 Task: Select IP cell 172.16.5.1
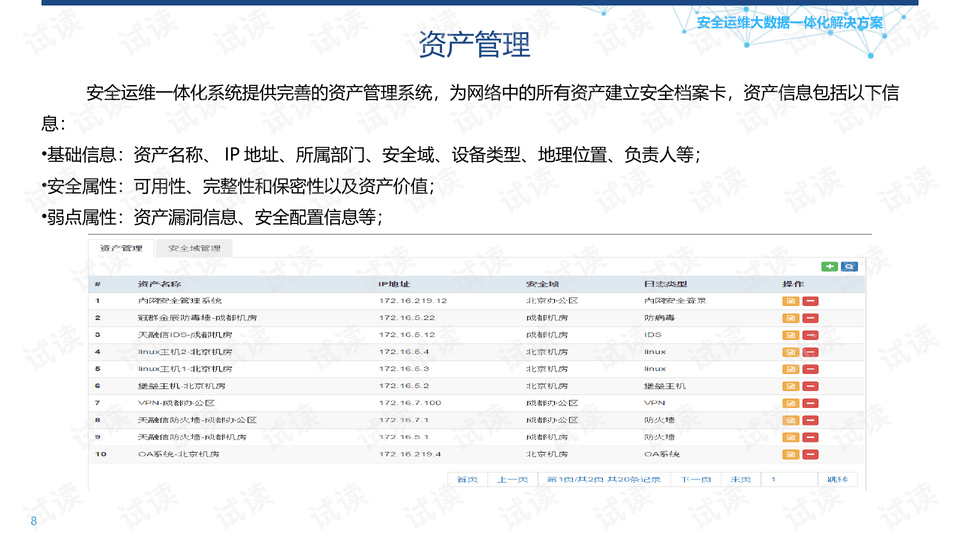pyautogui.click(x=403, y=437)
